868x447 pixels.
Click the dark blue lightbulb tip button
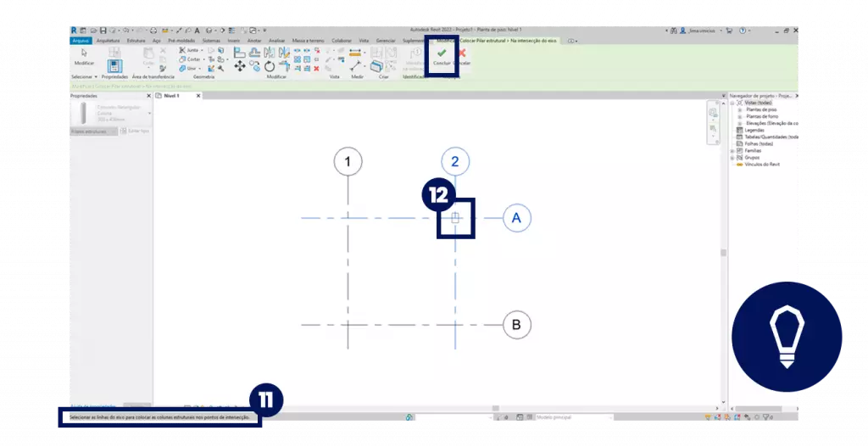[787, 336]
